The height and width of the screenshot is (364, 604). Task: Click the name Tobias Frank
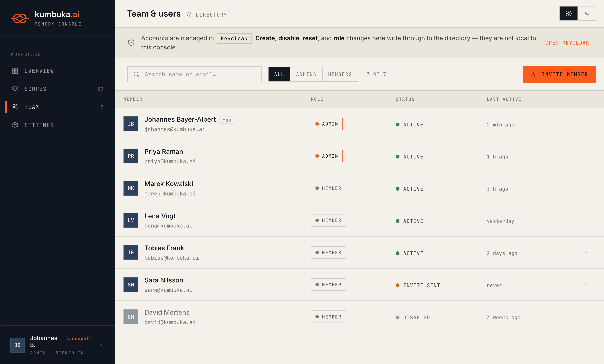click(x=164, y=248)
